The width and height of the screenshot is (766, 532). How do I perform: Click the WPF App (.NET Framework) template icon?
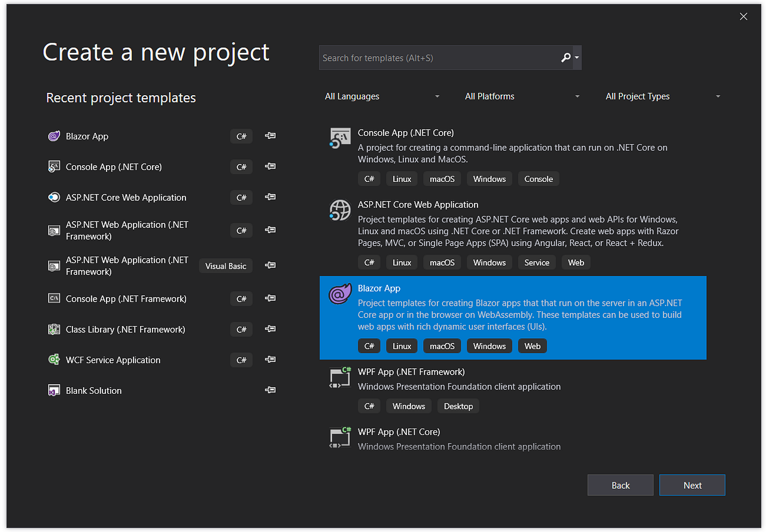(x=339, y=377)
